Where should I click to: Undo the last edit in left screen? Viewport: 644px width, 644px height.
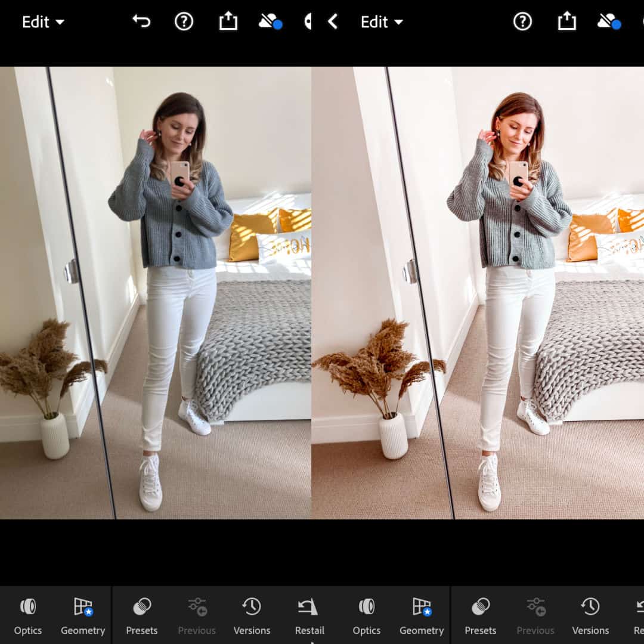pyautogui.click(x=141, y=21)
